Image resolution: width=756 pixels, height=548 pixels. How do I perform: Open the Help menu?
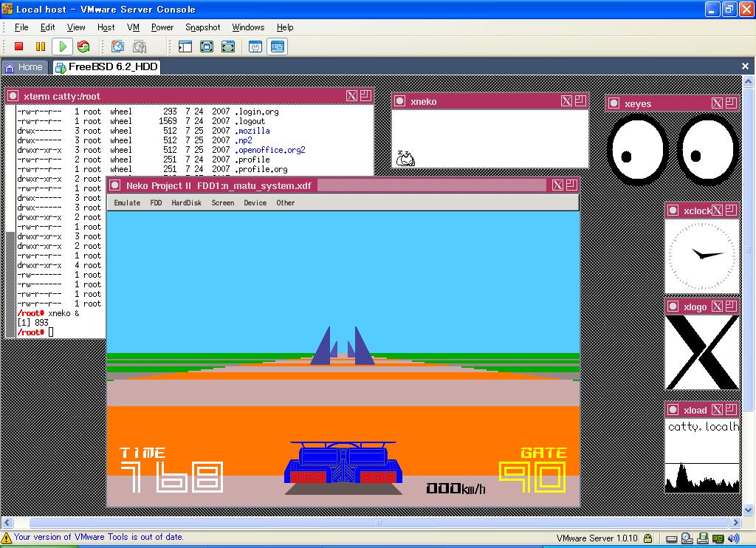pyautogui.click(x=284, y=27)
